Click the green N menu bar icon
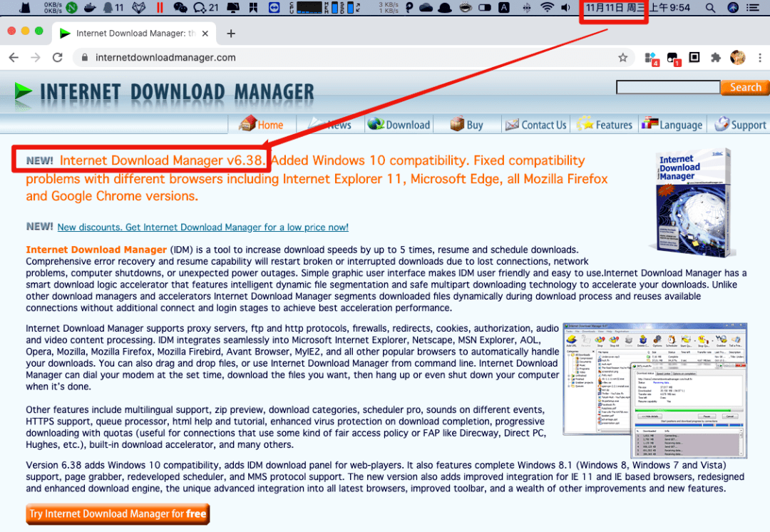The image size is (770, 532). [72, 7]
